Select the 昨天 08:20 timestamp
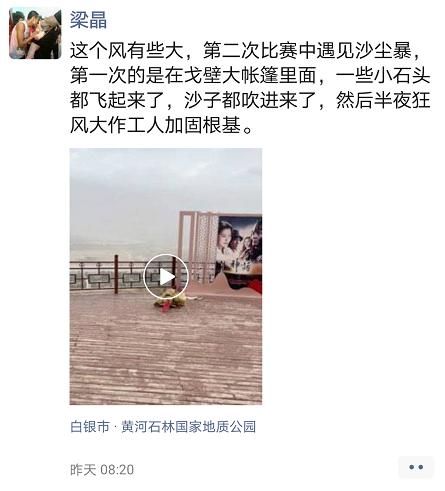 click(102, 470)
